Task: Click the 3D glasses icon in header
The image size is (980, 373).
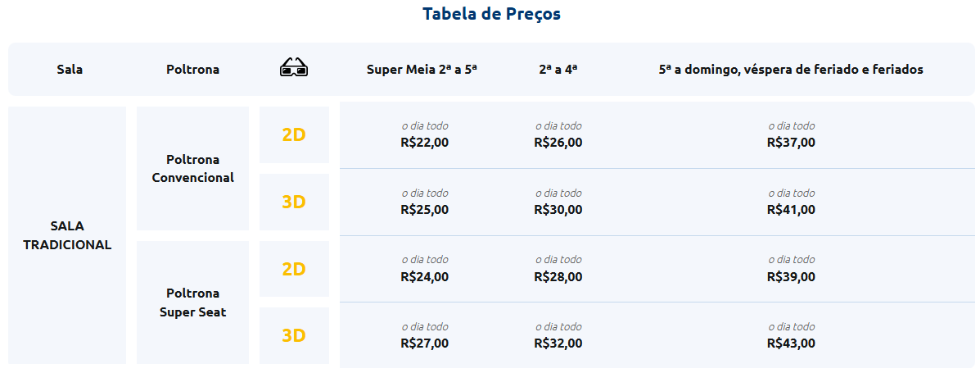Action: pos(294,67)
